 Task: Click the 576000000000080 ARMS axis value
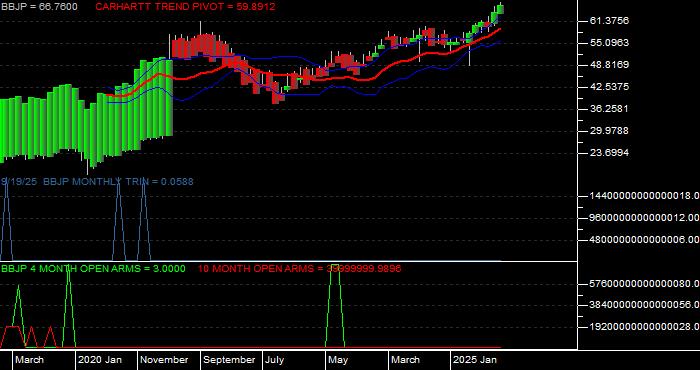pyautogui.click(x=644, y=283)
